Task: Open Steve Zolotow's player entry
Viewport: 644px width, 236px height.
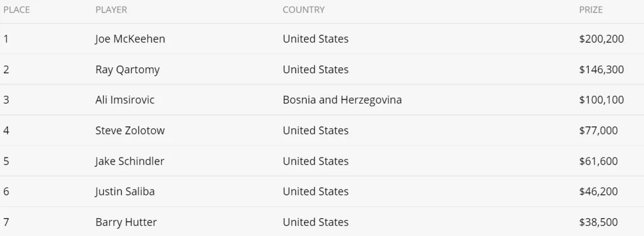Action: [130, 131]
